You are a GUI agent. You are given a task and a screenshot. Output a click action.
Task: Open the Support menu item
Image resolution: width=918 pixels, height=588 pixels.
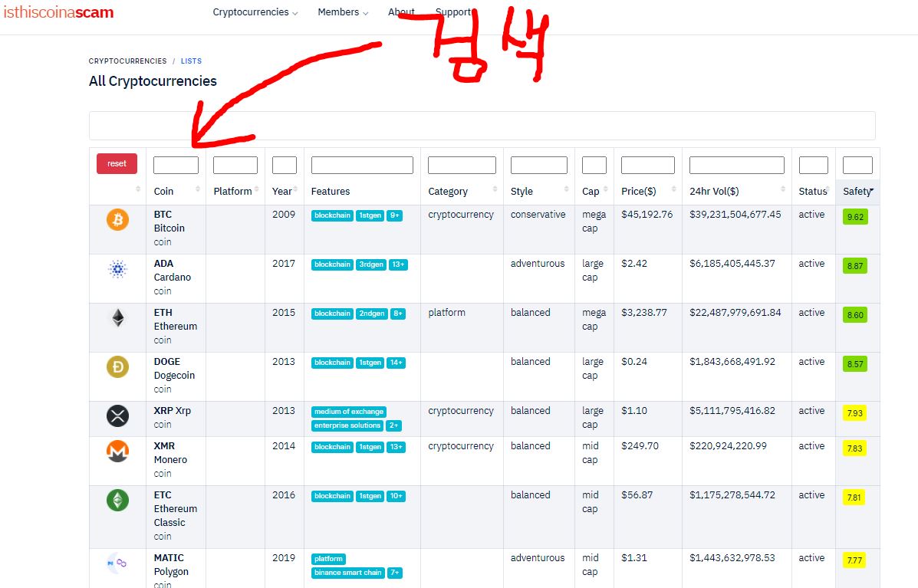(x=453, y=12)
